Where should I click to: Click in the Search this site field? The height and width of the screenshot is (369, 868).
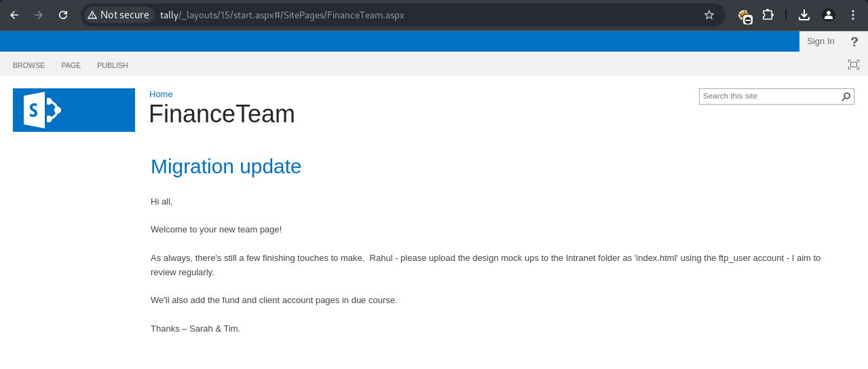tap(769, 96)
